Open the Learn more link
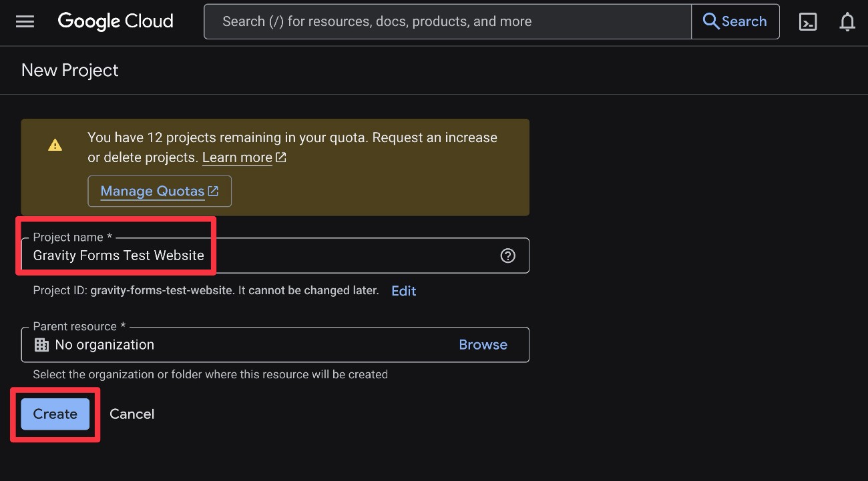The width and height of the screenshot is (868, 481). pyautogui.click(x=237, y=157)
